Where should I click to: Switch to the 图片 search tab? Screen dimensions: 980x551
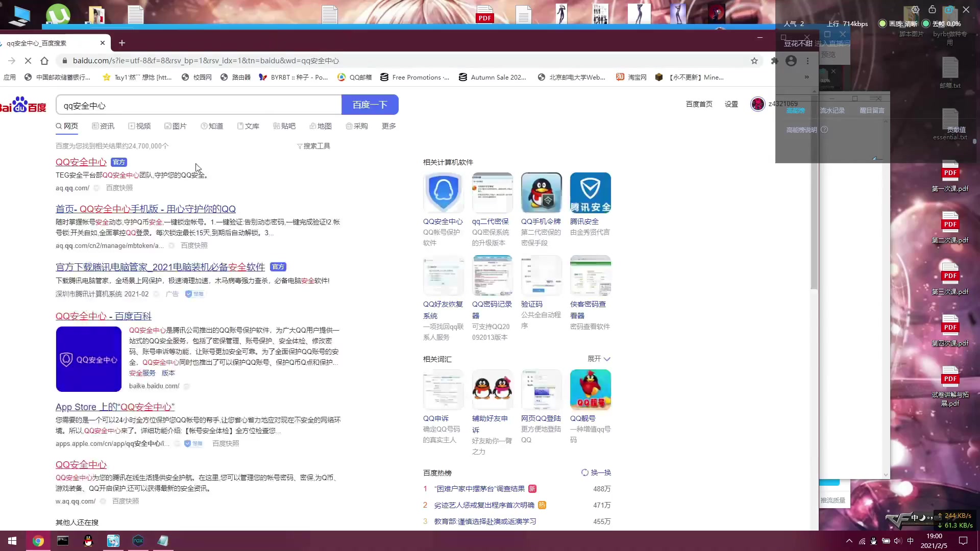click(x=176, y=126)
